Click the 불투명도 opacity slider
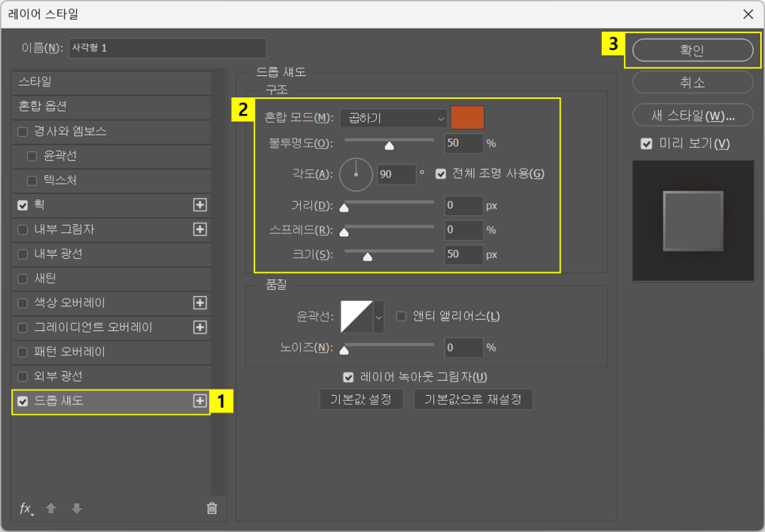 pos(390,142)
